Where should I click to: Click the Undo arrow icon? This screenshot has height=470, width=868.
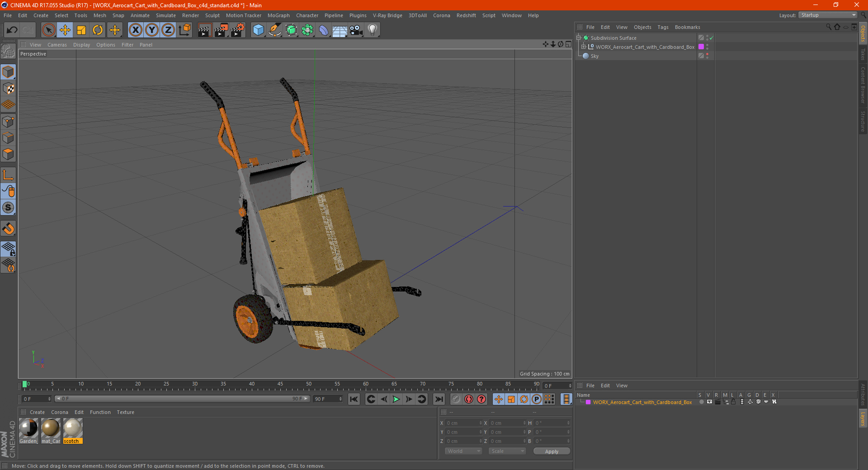(12, 30)
